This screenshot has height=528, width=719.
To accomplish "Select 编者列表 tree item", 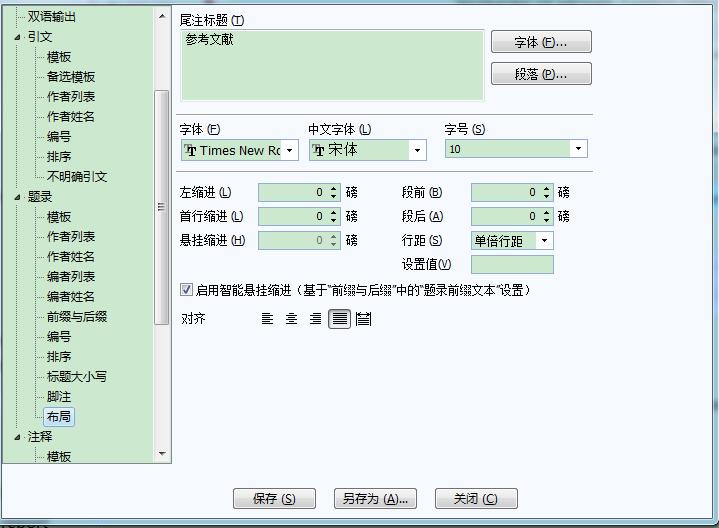I will [71, 277].
